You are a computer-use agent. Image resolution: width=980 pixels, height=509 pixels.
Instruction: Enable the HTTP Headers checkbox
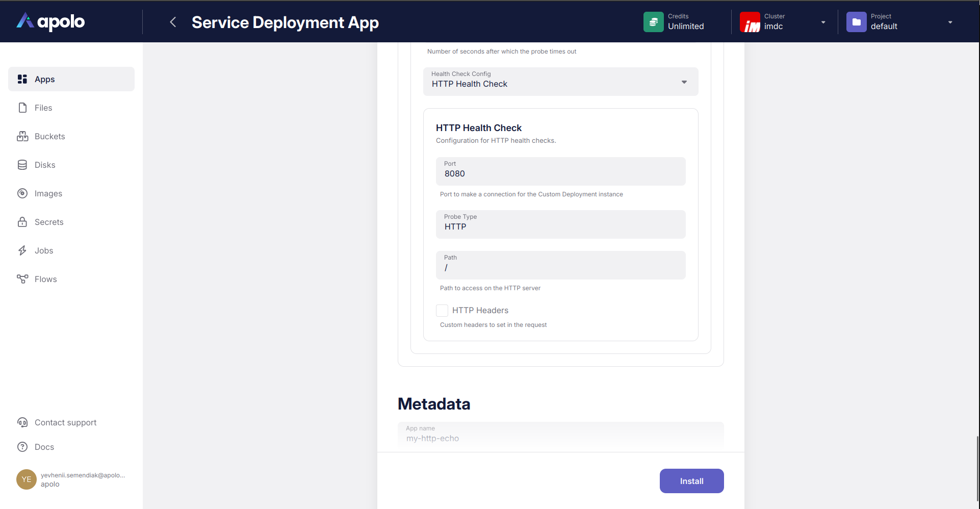(442, 311)
